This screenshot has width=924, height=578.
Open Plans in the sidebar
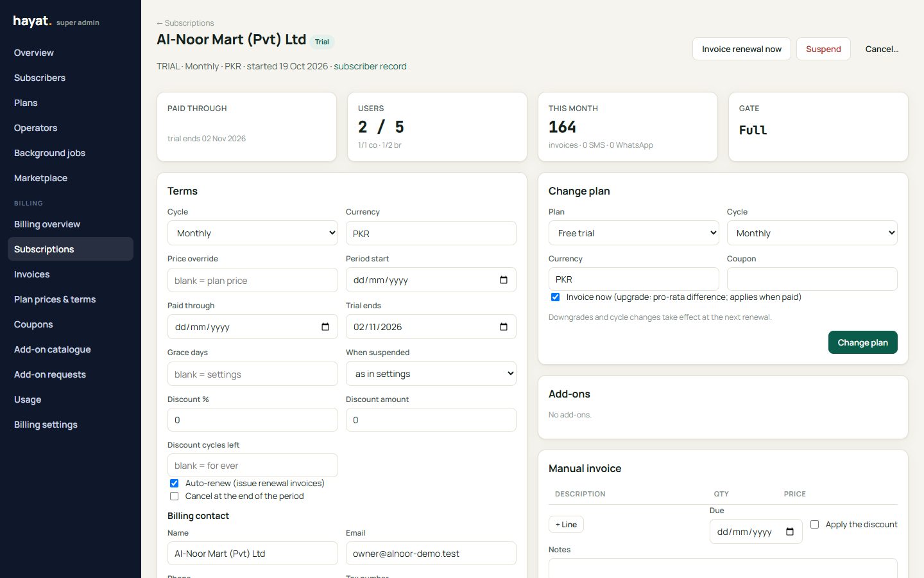71,103
